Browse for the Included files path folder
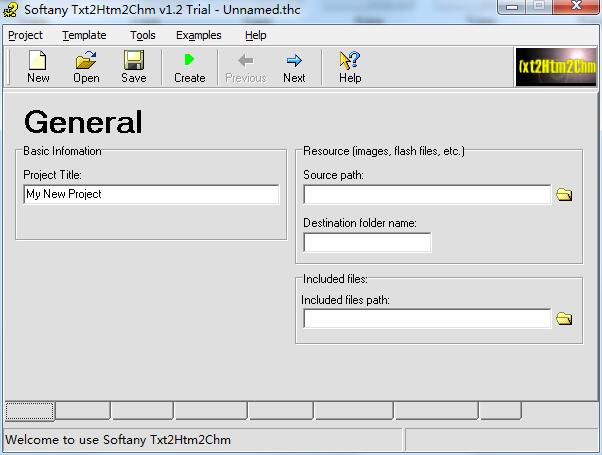Image resolution: width=602 pixels, height=455 pixels. [564, 318]
